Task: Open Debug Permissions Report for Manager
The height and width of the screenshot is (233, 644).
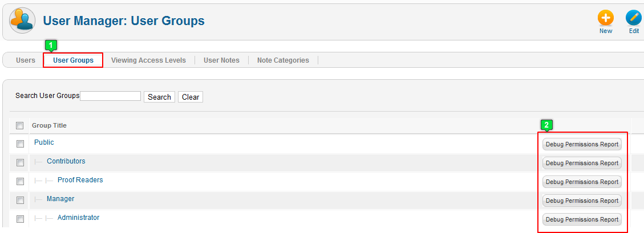Action: click(582, 201)
